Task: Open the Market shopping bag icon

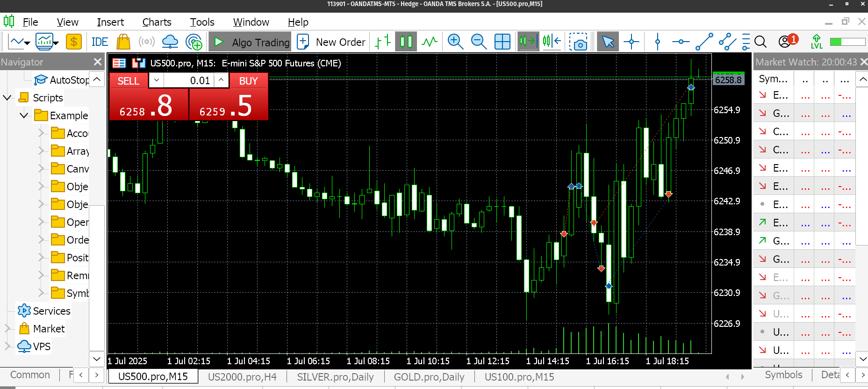Action: click(123, 42)
